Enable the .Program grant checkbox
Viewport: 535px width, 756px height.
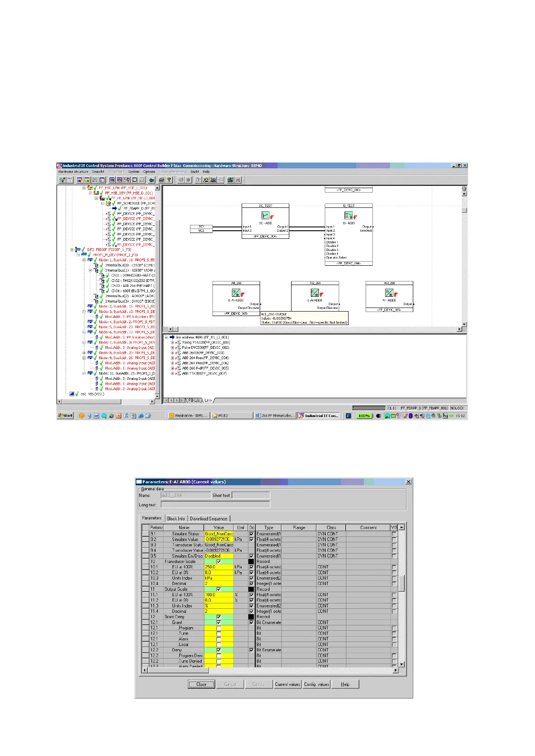pyautogui.click(x=219, y=628)
